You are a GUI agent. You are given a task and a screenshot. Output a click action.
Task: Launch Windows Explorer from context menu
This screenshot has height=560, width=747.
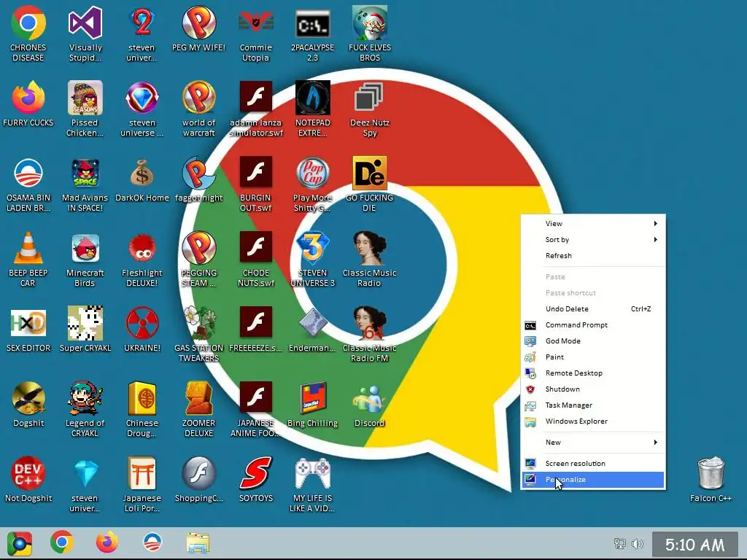pos(593,421)
